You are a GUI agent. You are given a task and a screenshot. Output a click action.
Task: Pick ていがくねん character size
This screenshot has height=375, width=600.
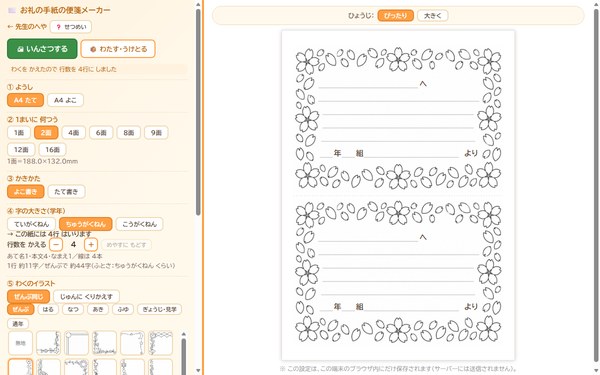click(31, 224)
